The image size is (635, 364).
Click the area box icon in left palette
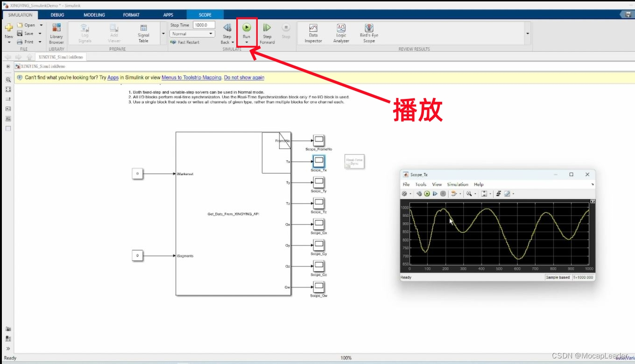click(x=8, y=128)
